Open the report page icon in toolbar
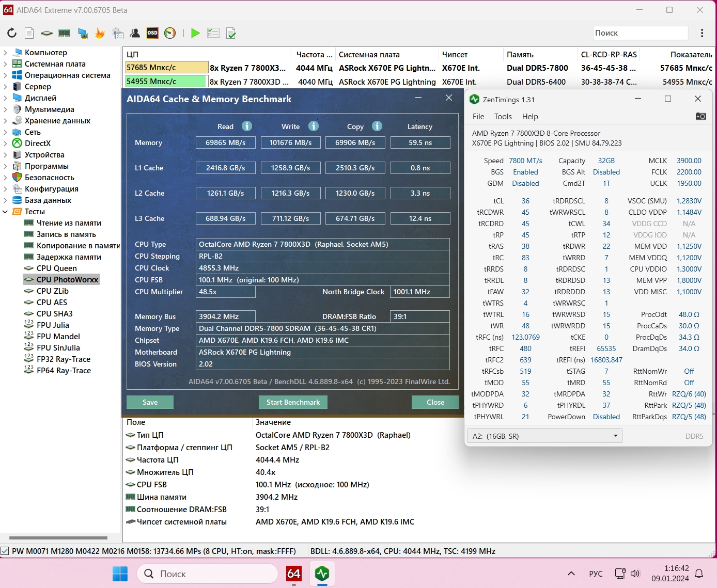Screen dimensions: 717x588 [29, 33]
